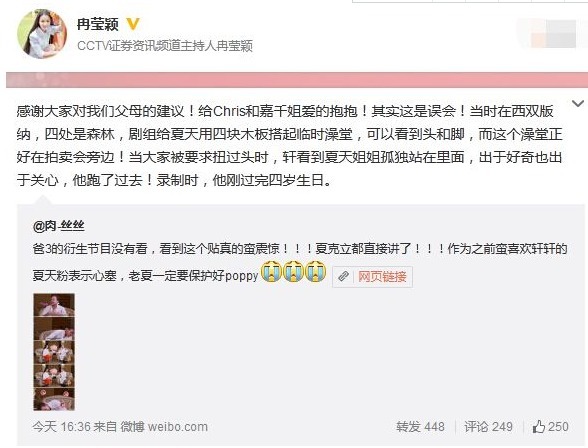Click the username 冉莹颖

(98, 24)
